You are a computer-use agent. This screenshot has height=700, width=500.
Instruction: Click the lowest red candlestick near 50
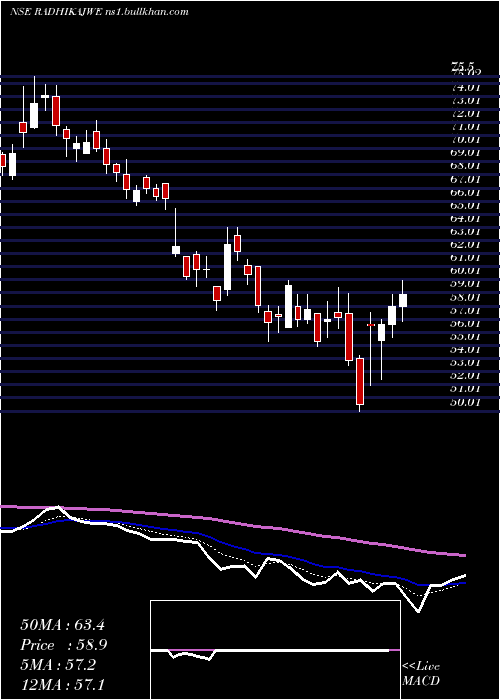(x=360, y=382)
